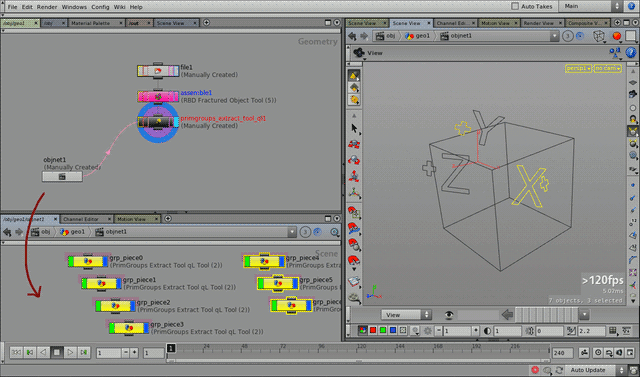Select the grp_piece4 node
This screenshot has width=640, height=377.
coord(264,261)
